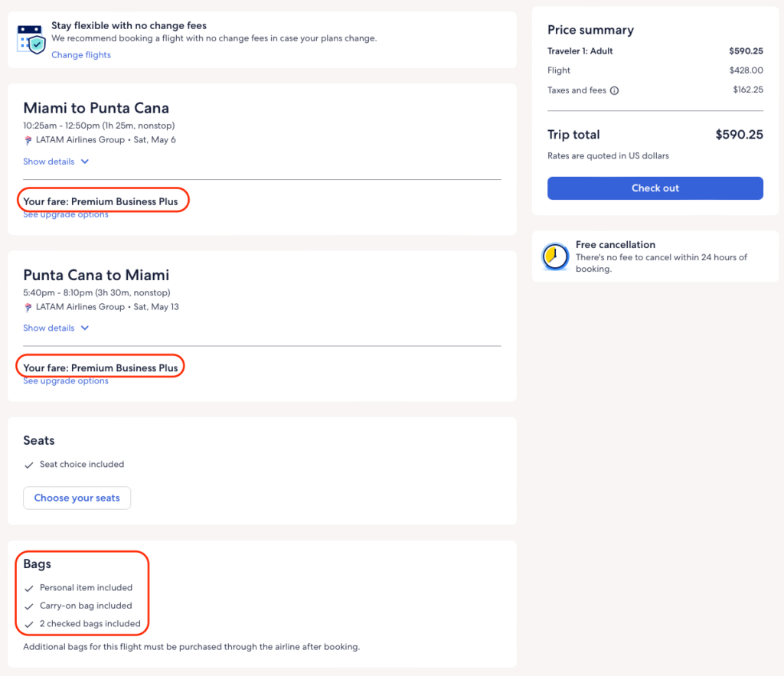Expand Show details for Miami to Punta Cana
Screen dimensions: 784x676
pos(56,162)
